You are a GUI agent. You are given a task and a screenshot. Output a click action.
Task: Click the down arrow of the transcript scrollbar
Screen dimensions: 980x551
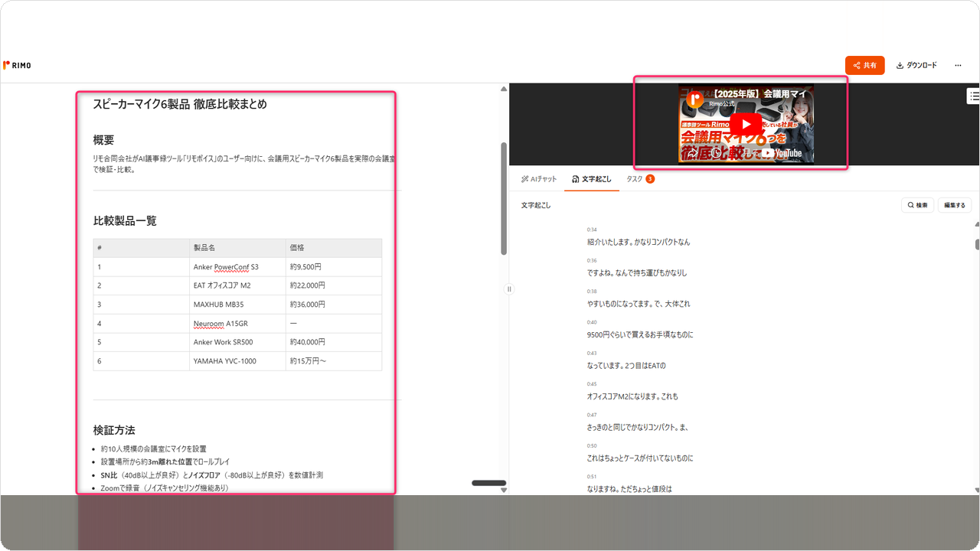[x=977, y=490]
